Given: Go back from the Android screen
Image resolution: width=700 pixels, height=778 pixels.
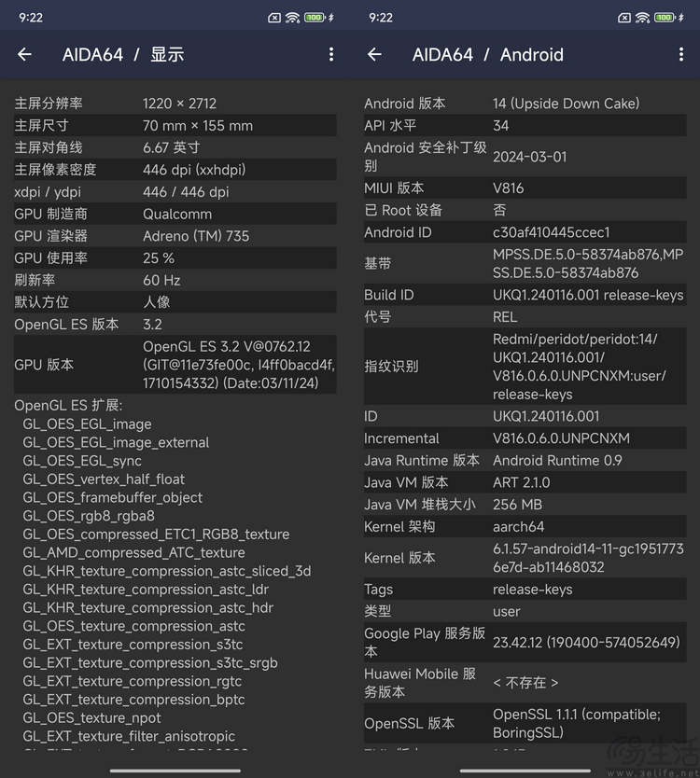Looking at the screenshot, I should (375, 55).
